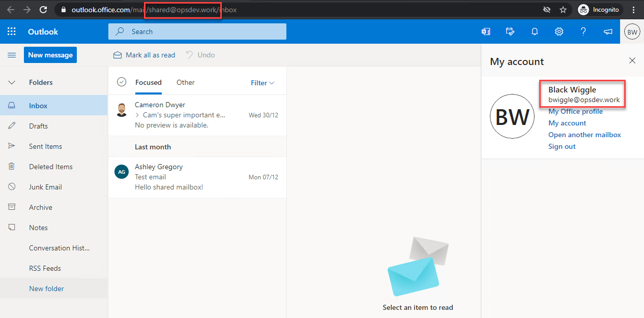This screenshot has height=318, width=644.
Task: Click the Open another mailbox link
Action: coord(584,135)
